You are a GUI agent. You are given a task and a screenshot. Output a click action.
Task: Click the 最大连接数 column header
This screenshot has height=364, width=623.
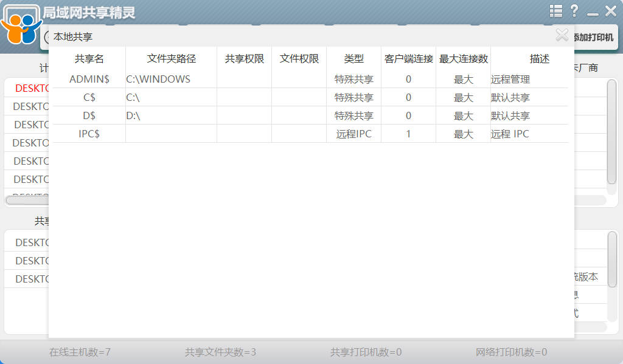coord(463,59)
